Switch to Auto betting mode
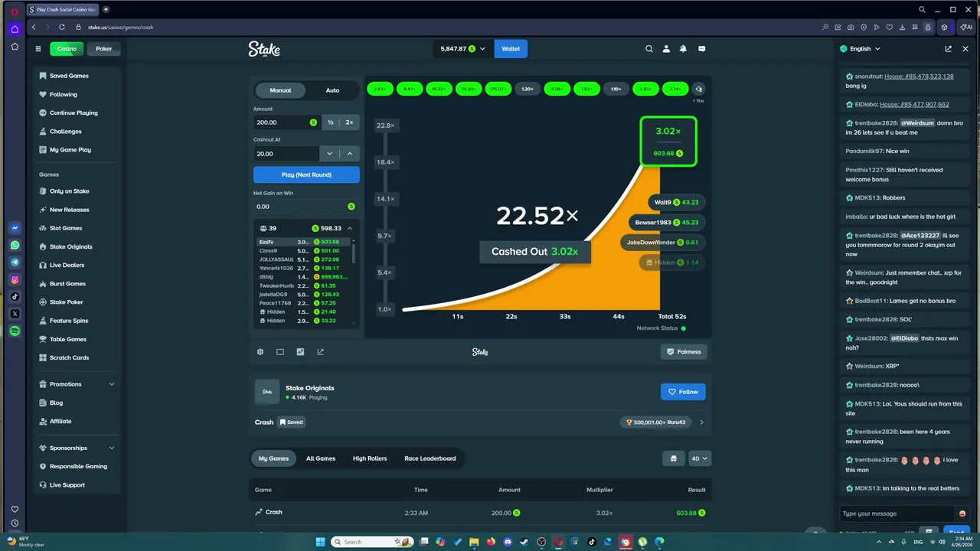This screenshot has width=980, height=551. point(332,90)
